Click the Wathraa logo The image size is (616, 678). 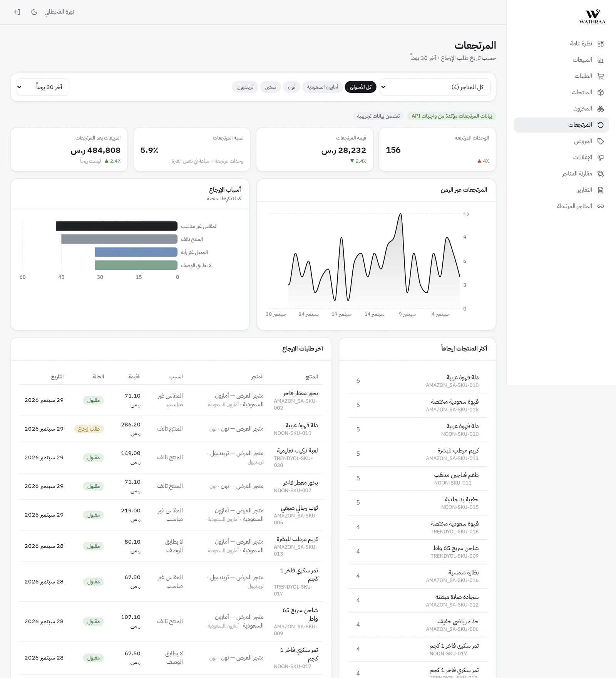(592, 17)
